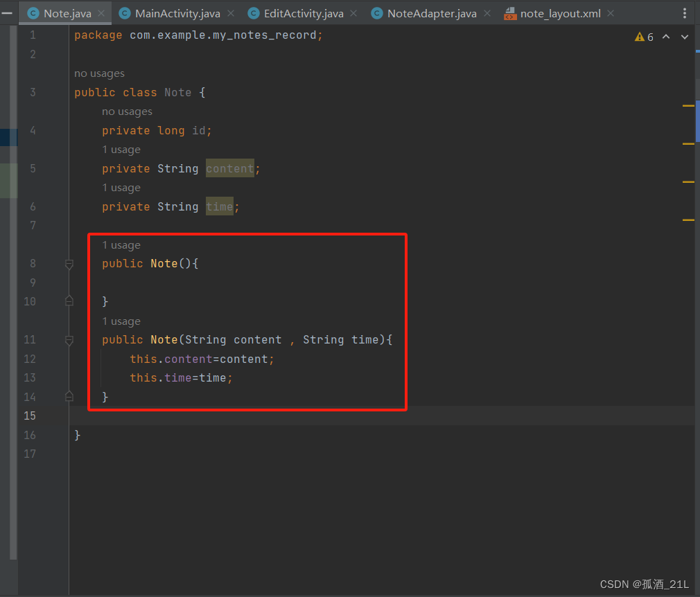
Task: Open the EditActivity.java tab
Action: 304,13
